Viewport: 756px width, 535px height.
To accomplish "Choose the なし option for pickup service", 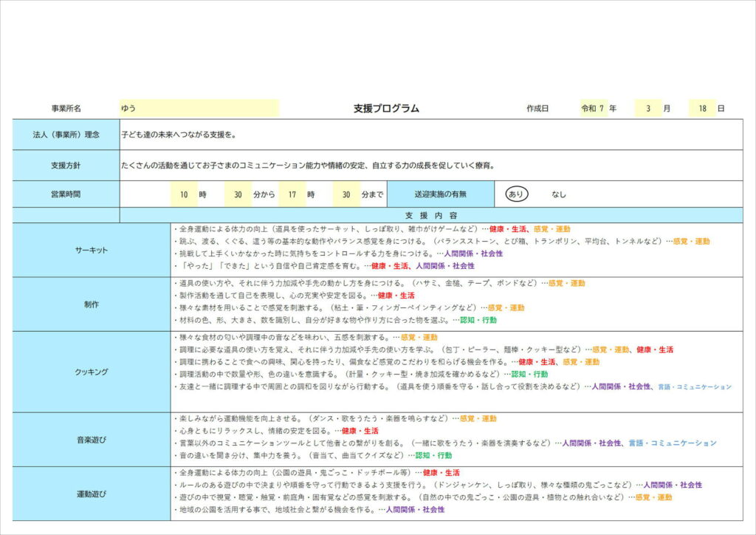I will click(x=559, y=194).
